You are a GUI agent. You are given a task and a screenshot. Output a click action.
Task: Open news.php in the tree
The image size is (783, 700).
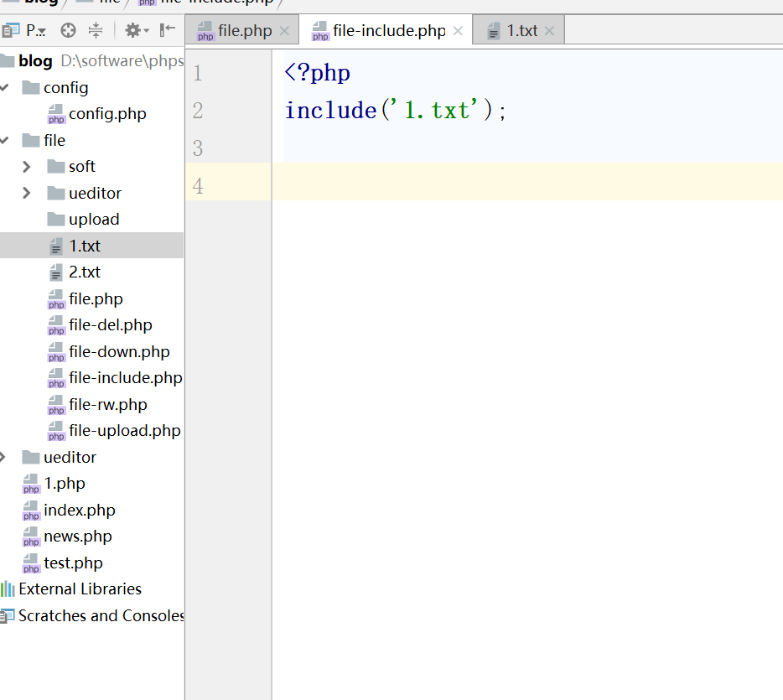[78, 537]
